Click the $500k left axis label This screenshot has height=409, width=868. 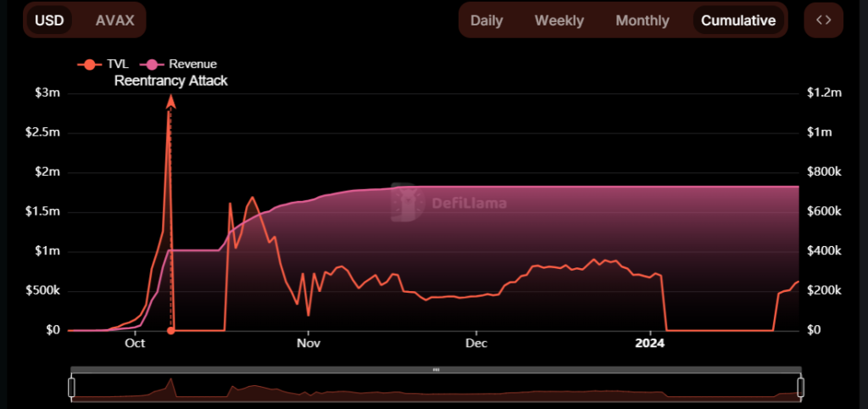point(42,292)
